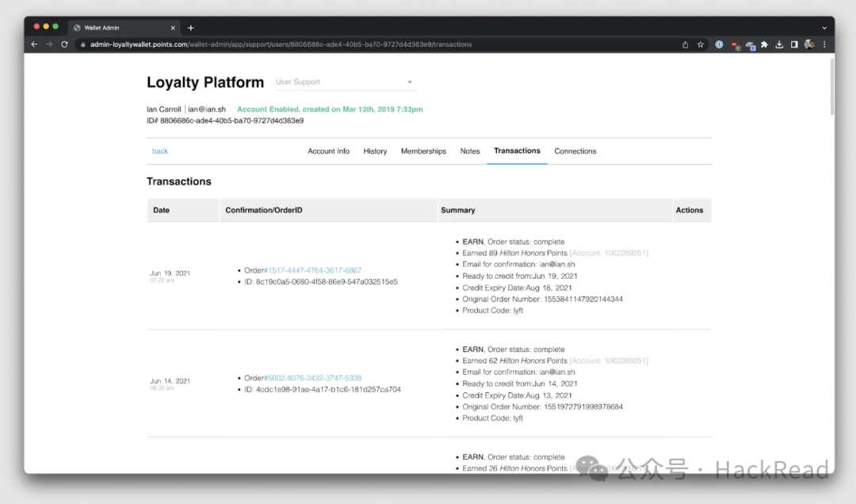Click the user ID# 8806686c text
Viewport: 856px width, 504px height.
[x=225, y=120]
